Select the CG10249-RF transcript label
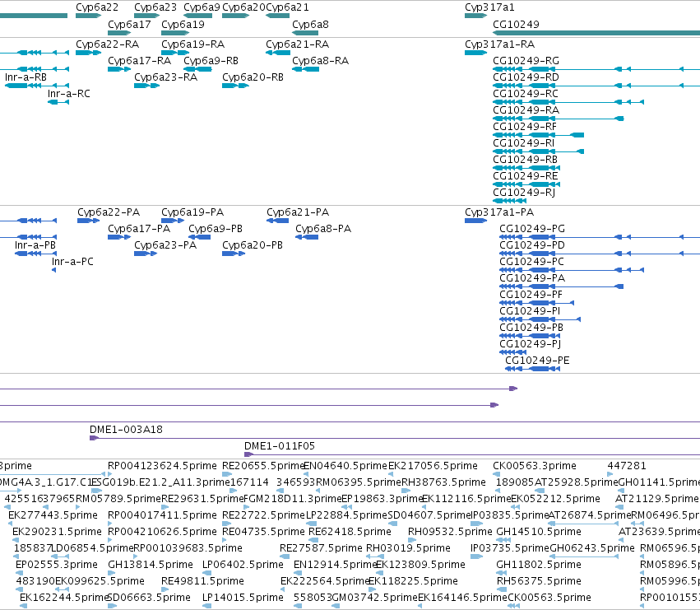 click(x=525, y=127)
